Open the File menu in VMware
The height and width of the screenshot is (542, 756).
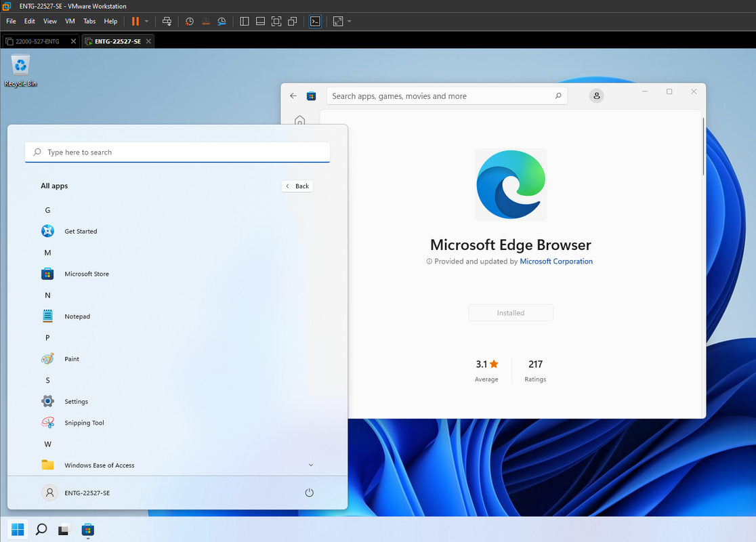pos(11,21)
